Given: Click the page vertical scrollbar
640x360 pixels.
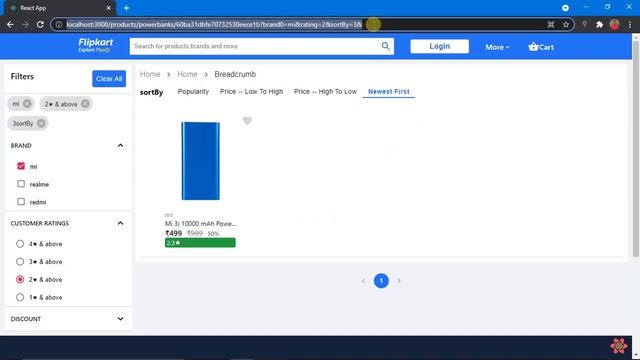Looking at the screenshot, I should pyautogui.click(x=636, y=149).
